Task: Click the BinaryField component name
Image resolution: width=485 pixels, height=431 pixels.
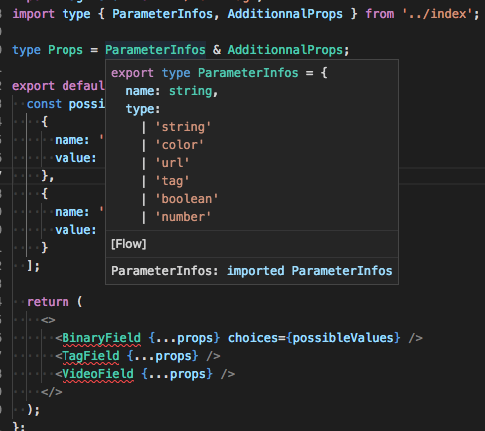Action: coord(101,338)
